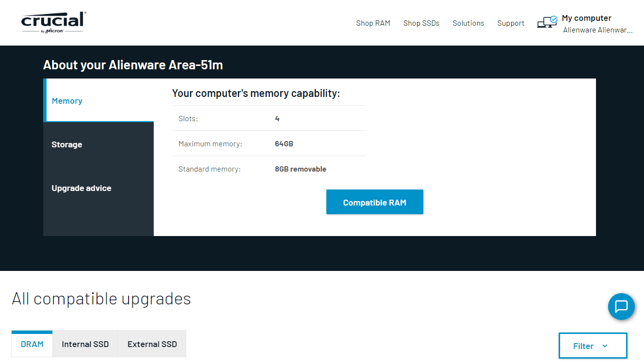Switch to the Storage side tab
Screen dimensions: 644x364
coord(67,144)
